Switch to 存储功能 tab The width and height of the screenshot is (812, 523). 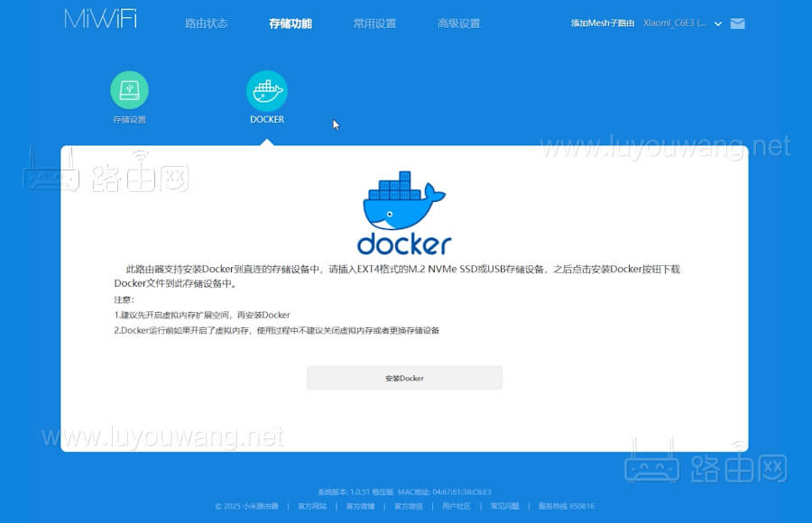pos(291,23)
